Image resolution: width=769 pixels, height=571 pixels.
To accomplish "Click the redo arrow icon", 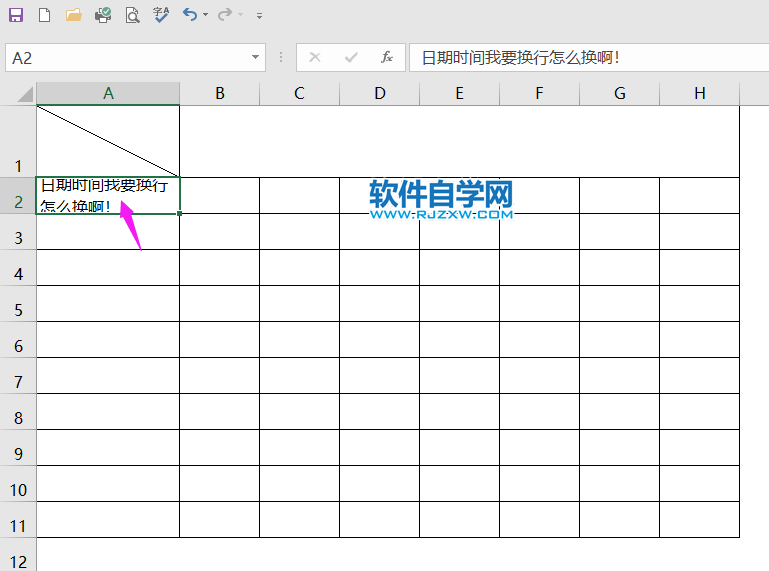I will [x=225, y=15].
